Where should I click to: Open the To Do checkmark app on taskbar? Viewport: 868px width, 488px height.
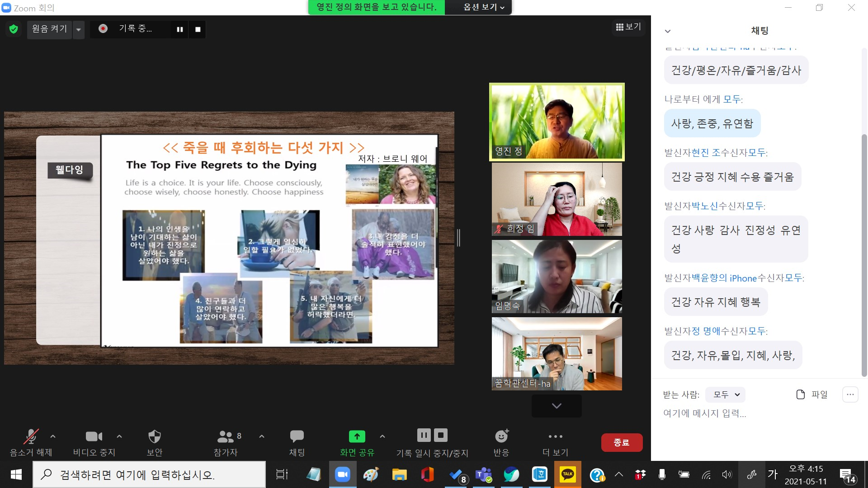(456, 474)
